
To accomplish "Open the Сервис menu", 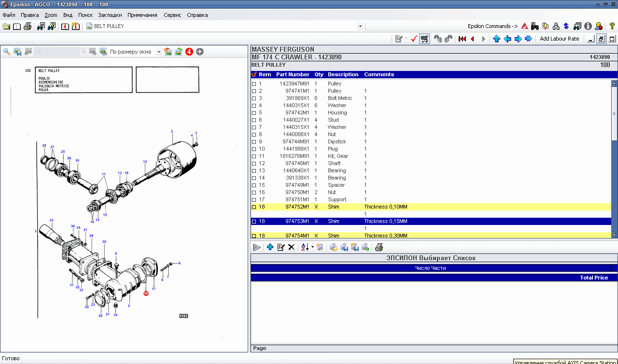I will click(x=172, y=15).
